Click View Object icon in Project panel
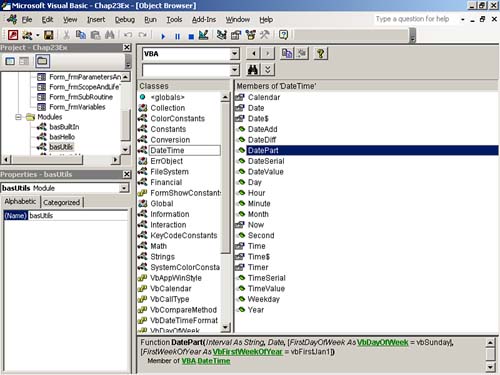 pos(24,61)
